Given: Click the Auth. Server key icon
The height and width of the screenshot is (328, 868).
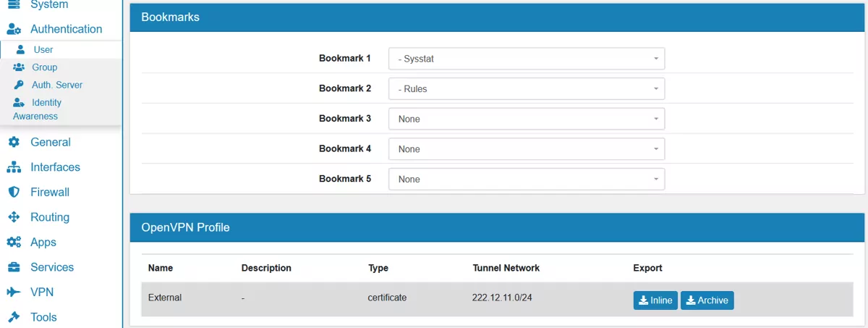Looking at the screenshot, I should [x=20, y=85].
